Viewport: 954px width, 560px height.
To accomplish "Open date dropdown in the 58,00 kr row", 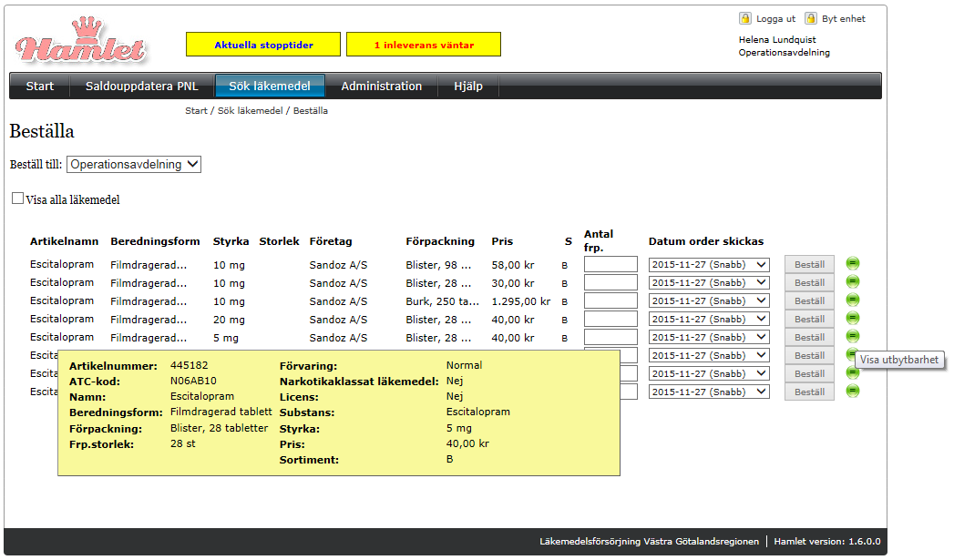I will (x=709, y=264).
